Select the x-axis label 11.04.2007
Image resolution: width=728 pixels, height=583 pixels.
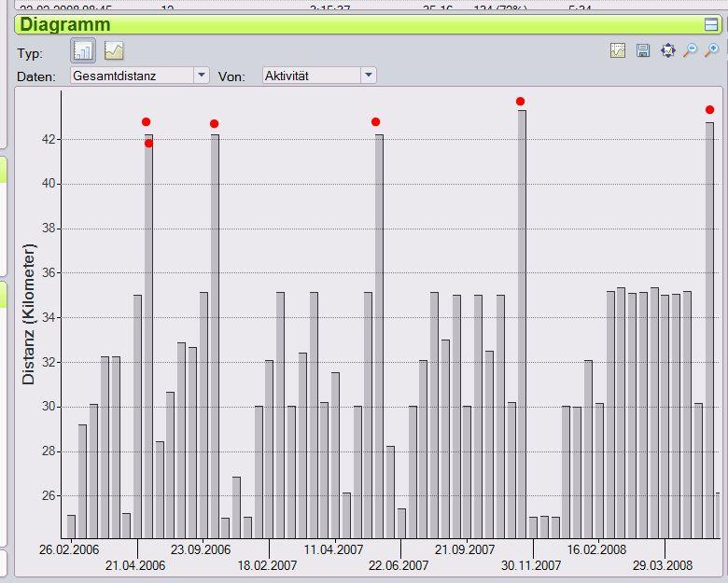pyautogui.click(x=333, y=550)
